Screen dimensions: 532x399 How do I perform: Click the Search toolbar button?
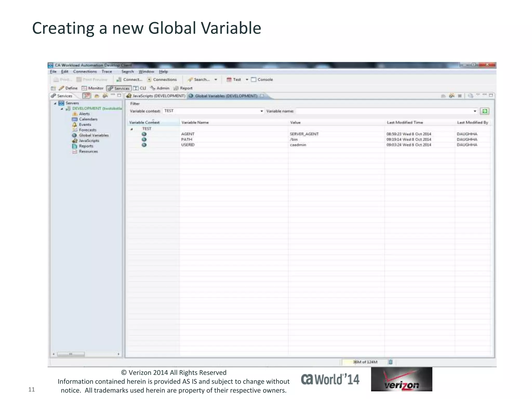(199, 79)
